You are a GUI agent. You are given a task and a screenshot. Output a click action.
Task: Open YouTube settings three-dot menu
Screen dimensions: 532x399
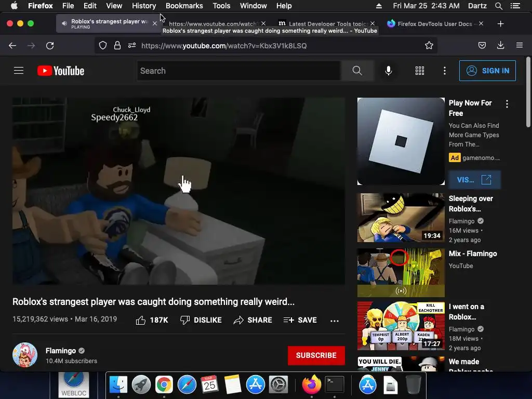pyautogui.click(x=445, y=71)
